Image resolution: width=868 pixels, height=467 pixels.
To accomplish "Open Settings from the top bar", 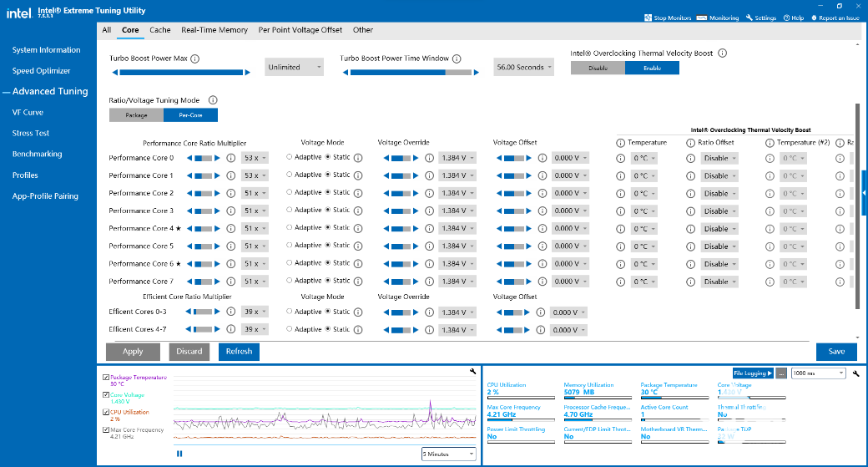I will point(760,18).
